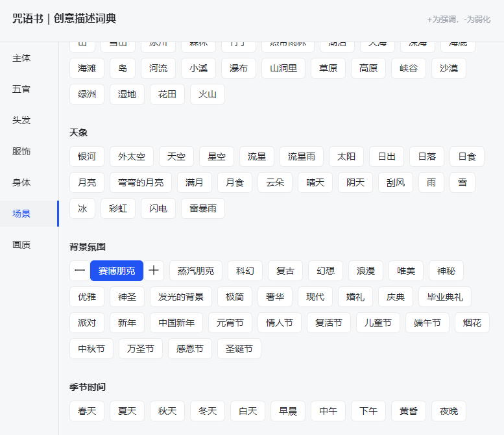Add the 发光的背景 tag

[181, 297]
